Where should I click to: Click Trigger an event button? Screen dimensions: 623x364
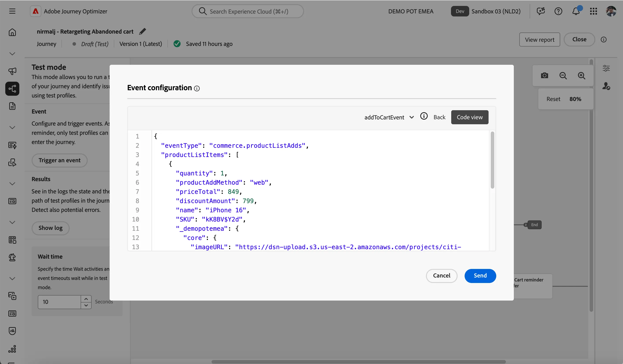tap(59, 160)
